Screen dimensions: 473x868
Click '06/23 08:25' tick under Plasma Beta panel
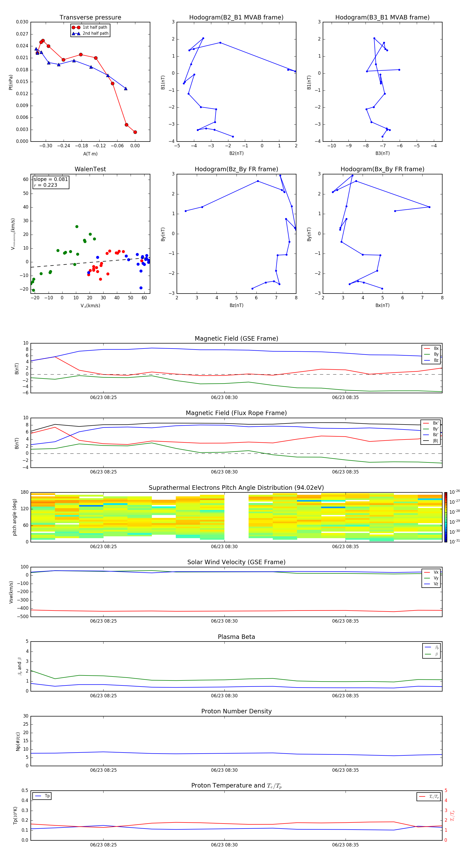point(103,695)
